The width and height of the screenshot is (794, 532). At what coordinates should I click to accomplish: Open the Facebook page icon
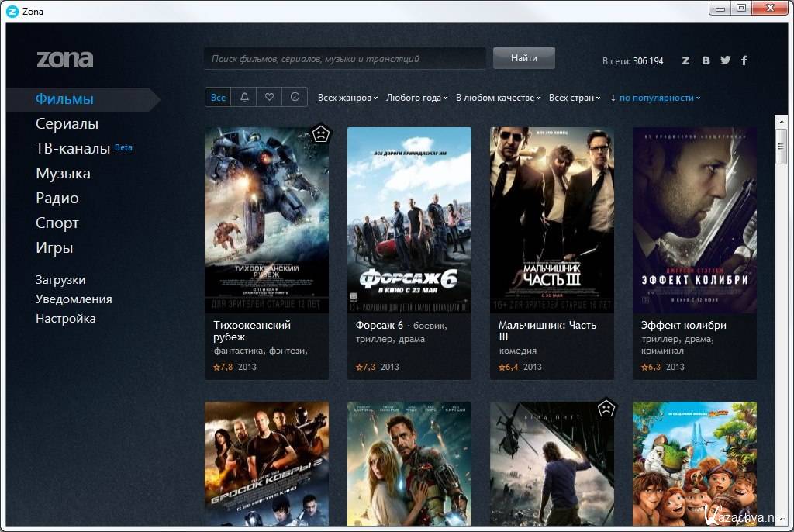[744, 60]
